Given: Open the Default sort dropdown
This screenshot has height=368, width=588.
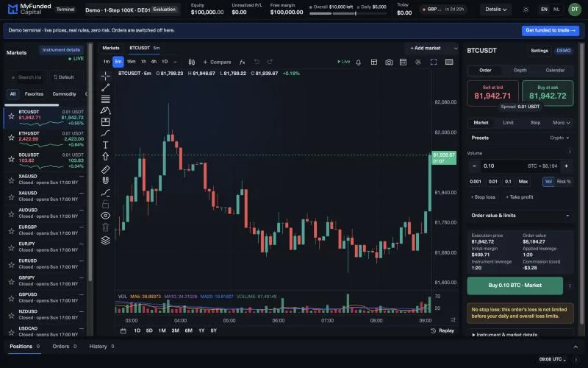Looking at the screenshot, I should coord(64,77).
